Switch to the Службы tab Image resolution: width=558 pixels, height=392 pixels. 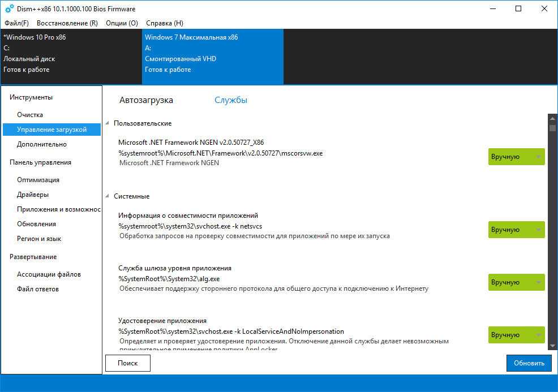point(230,100)
